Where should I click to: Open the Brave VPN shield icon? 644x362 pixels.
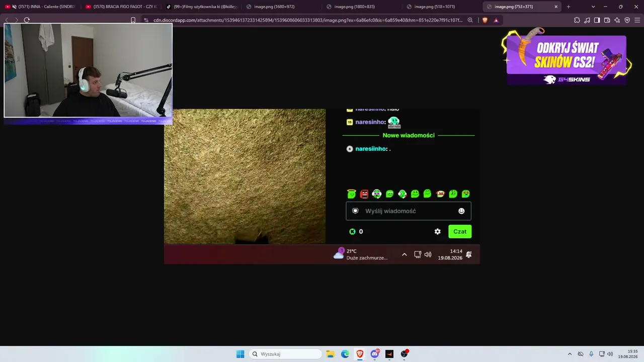pos(627,20)
